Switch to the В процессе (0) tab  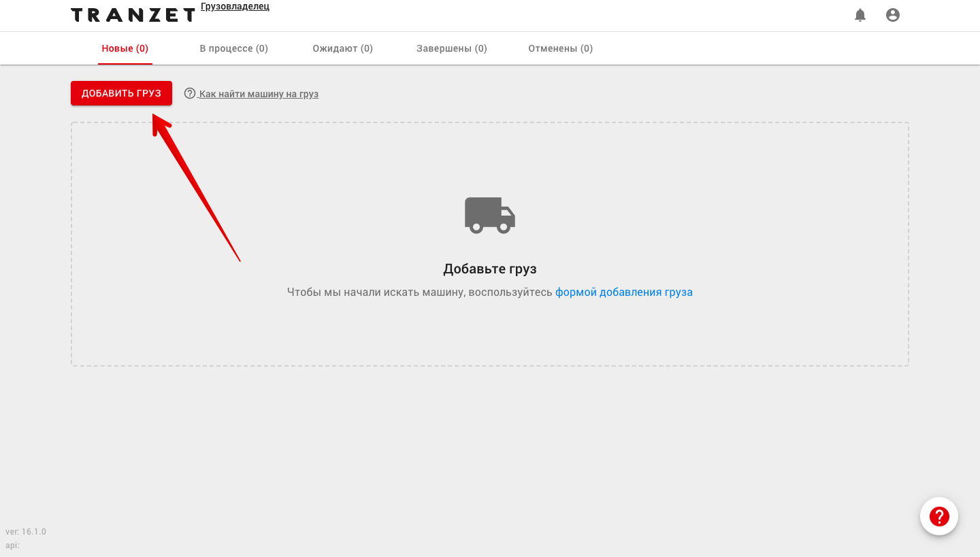[233, 48]
